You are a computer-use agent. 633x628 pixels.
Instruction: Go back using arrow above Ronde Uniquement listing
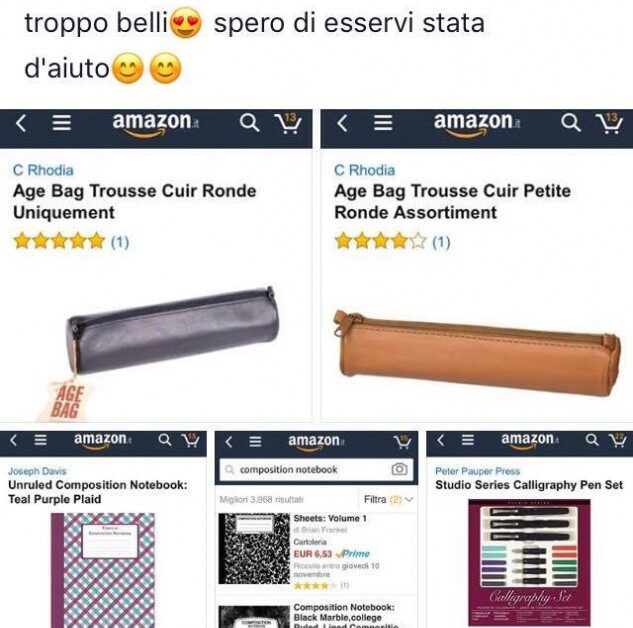21,123
